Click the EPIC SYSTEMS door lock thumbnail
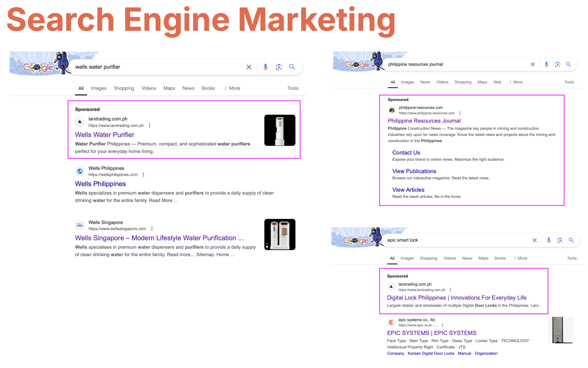The width and height of the screenshot is (588, 368). click(x=561, y=330)
